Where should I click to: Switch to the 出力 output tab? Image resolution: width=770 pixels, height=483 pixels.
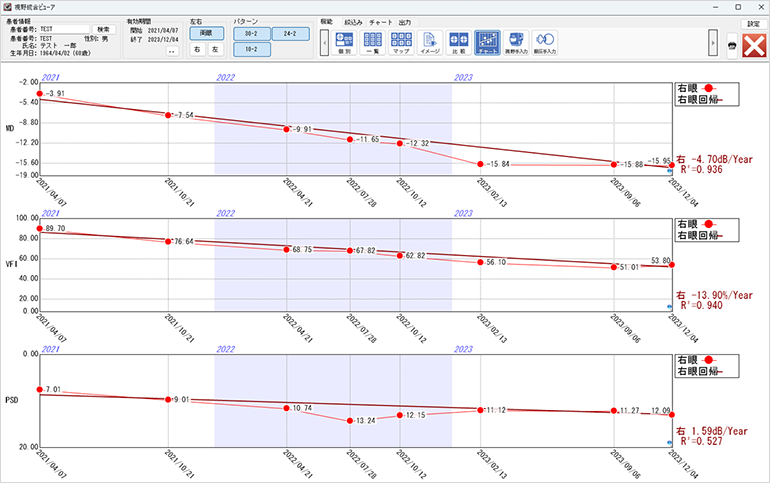point(404,21)
